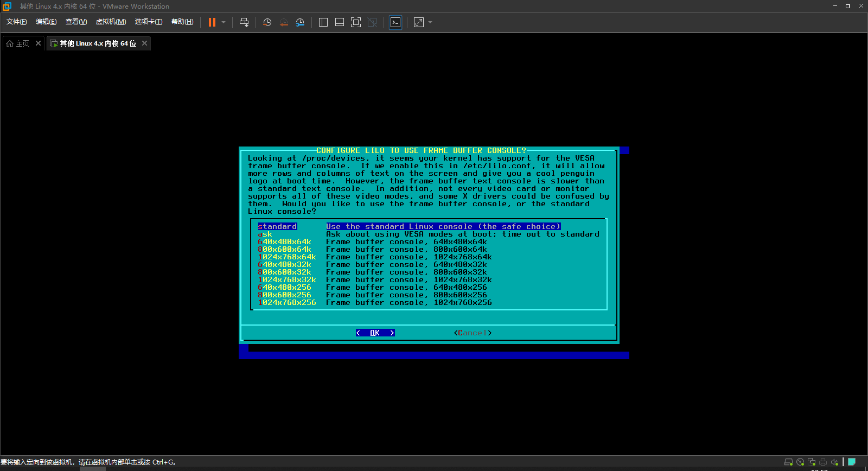Viewport: 868px width, 471px height.
Task: Click the hard disk status icon
Action: pos(789,462)
